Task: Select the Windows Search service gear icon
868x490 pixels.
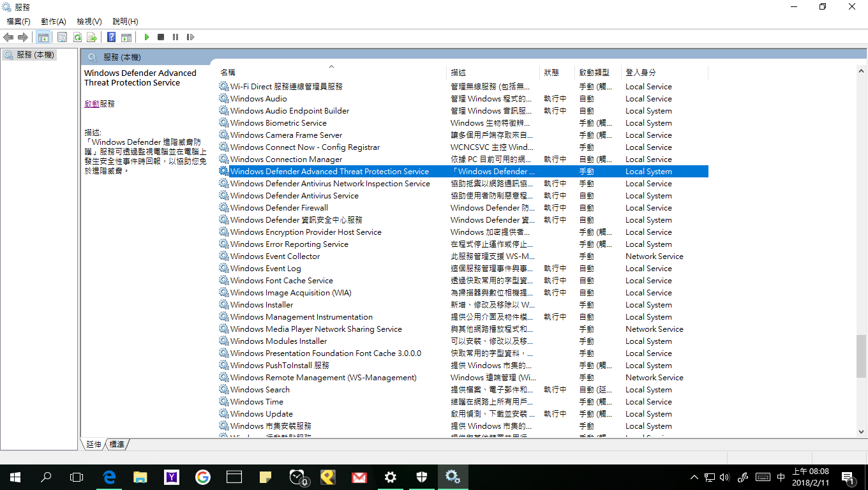Action: 223,389
